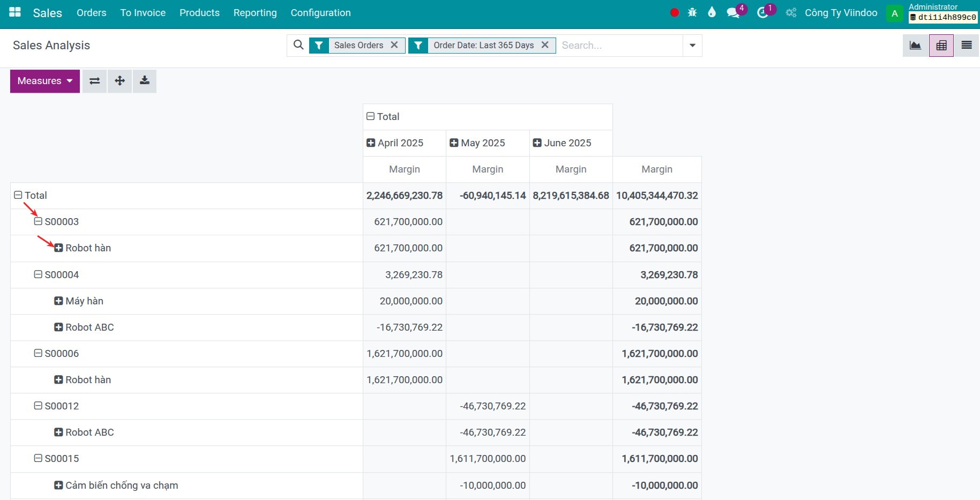Expand Robot hàn under S00006
This screenshot has width=980, height=500.
coord(58,379)
